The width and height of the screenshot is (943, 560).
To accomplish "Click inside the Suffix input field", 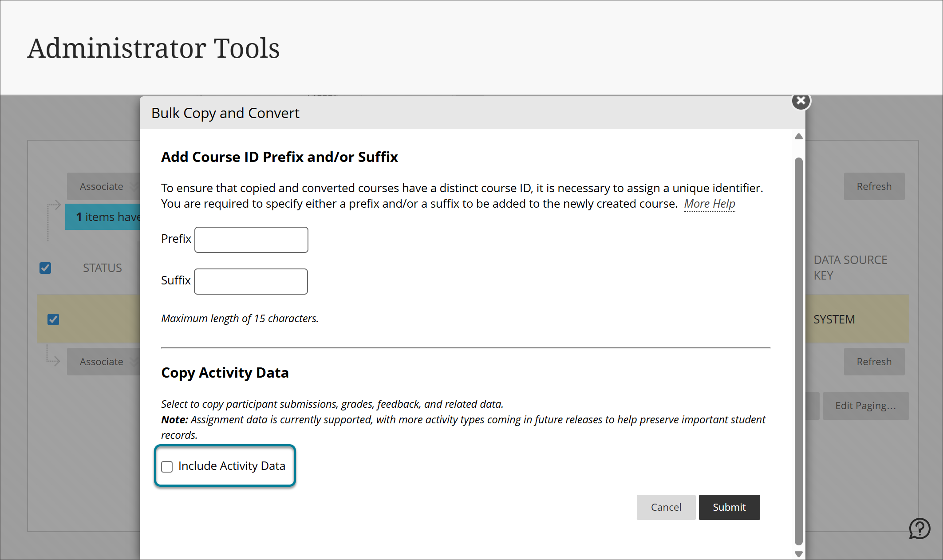I will pos(250,281).
